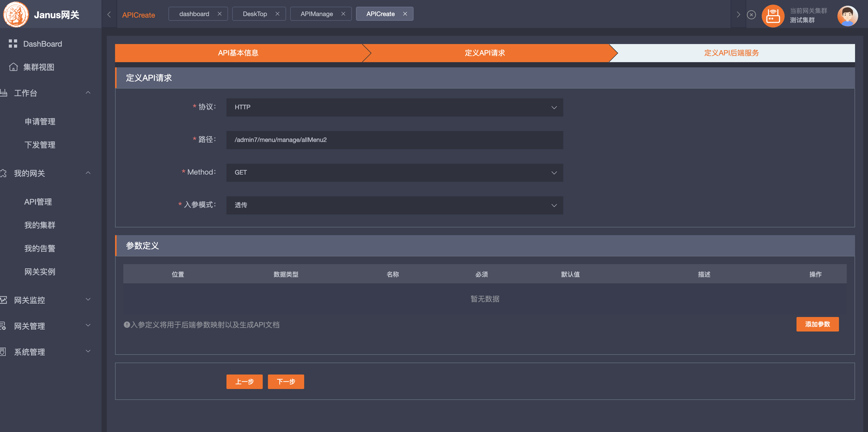Go to 定义API后端服务 step
Screen dimensions: 868x432
click(x=731, y=53)
